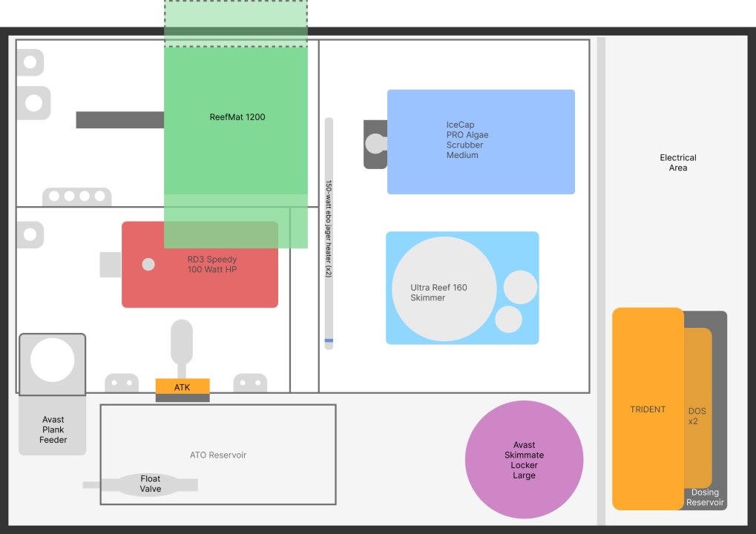Click the orange TRIDENT block
This screenshot has width=756, height=534.
[x=648, y=409]
